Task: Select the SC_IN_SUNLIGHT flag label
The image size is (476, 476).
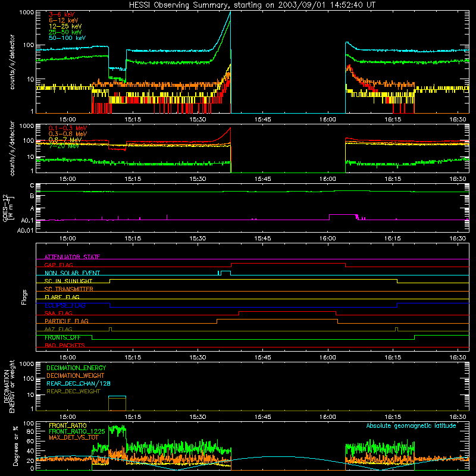Action: [68, 281]
